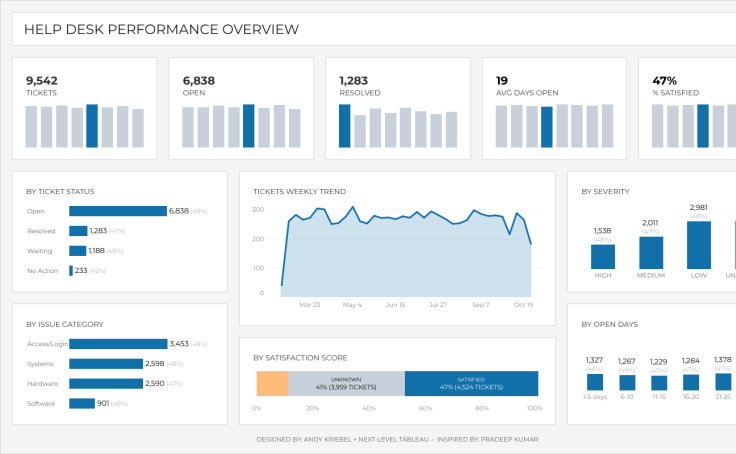Click the 1-5 days bar in By Open Days
Screen dimensions: 736x454
coord(595,382)
